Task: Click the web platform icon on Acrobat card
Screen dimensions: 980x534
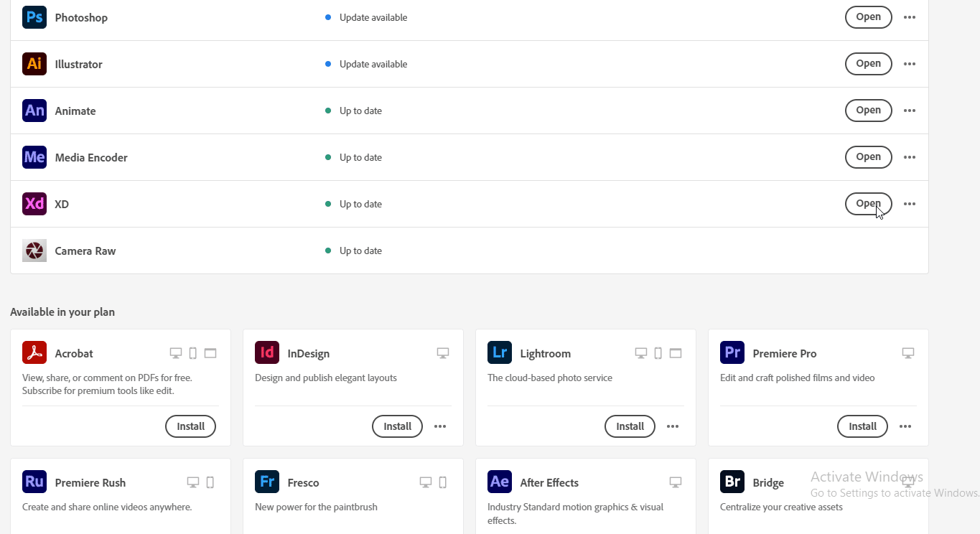Action: (x=210, y=353)
